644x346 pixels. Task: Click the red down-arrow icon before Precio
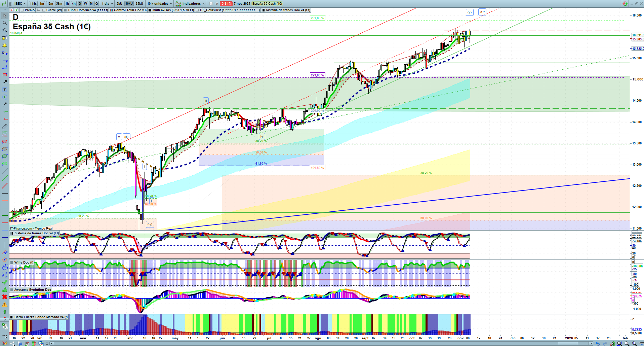[12, 10]
